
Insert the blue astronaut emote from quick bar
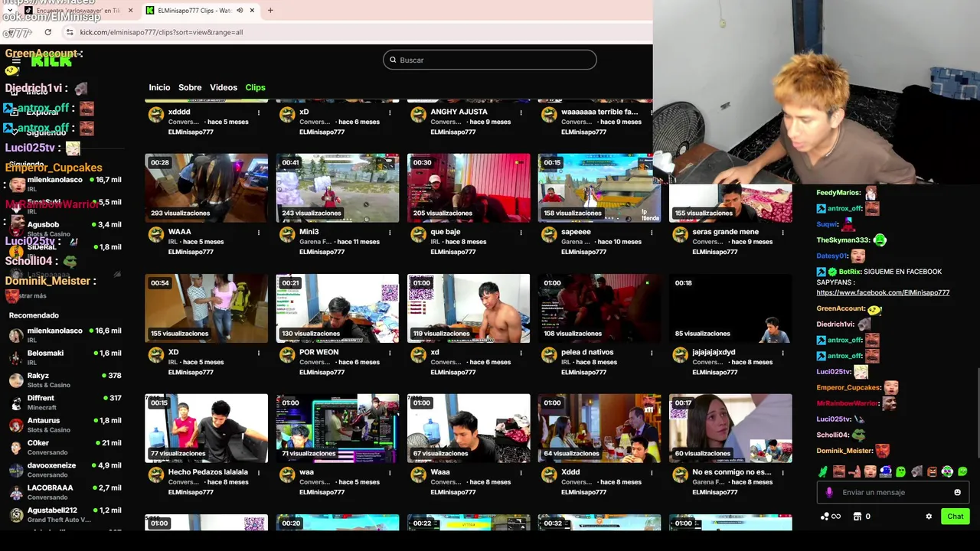pos(886,471)
